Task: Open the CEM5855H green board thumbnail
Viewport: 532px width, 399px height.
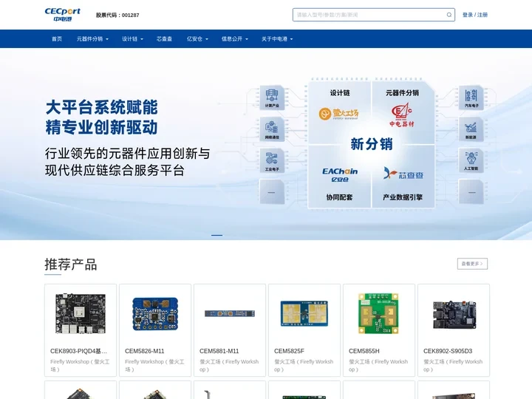Action: tap(378, 313)
